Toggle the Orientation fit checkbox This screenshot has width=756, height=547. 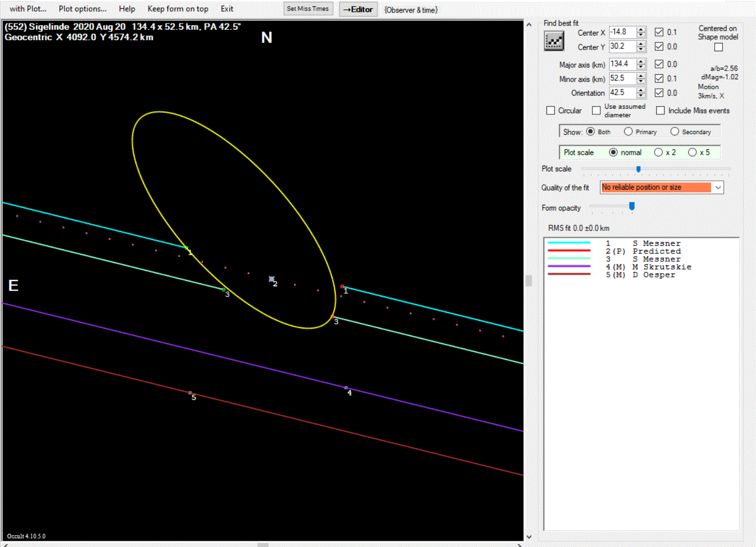(659, 93)
